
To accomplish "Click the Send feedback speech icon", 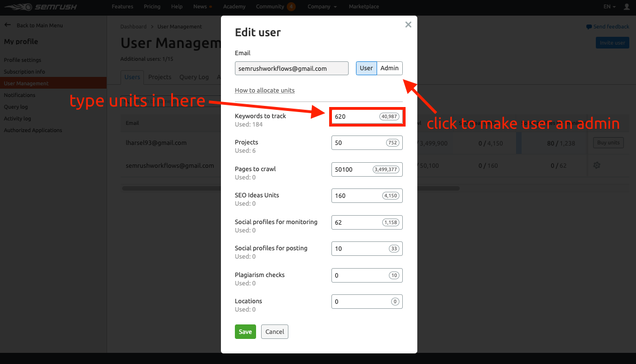I will [589, 27].
